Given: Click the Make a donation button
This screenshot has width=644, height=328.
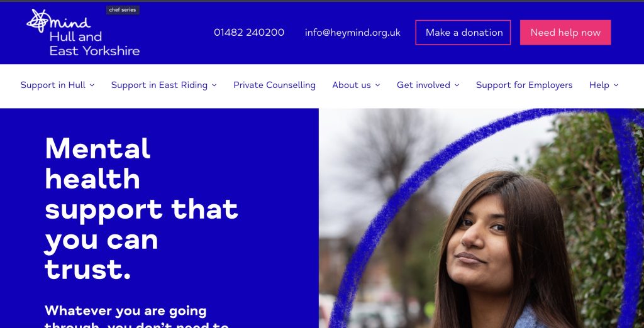Looking at the screenshot, I should pos(463,33).
